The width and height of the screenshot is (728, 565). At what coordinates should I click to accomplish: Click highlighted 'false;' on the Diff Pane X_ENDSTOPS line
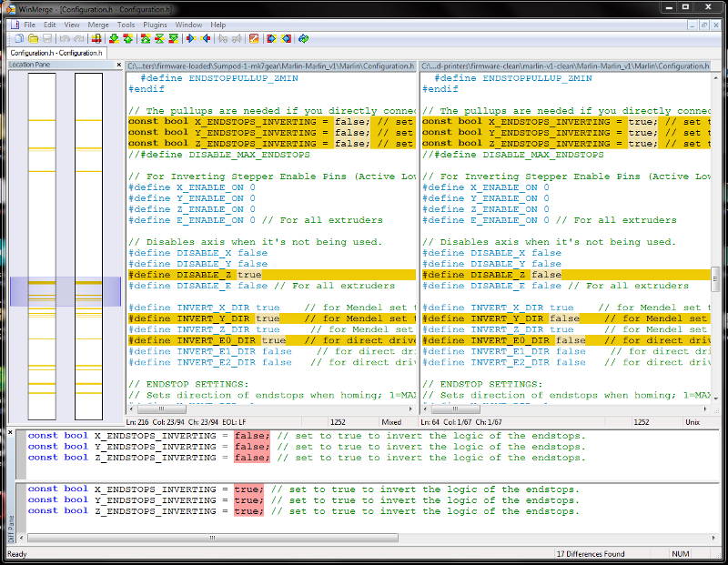pos(252,436)
